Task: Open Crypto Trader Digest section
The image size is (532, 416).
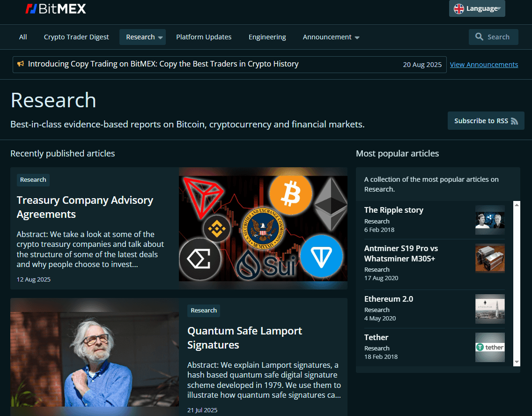Action: click(76, 37)
